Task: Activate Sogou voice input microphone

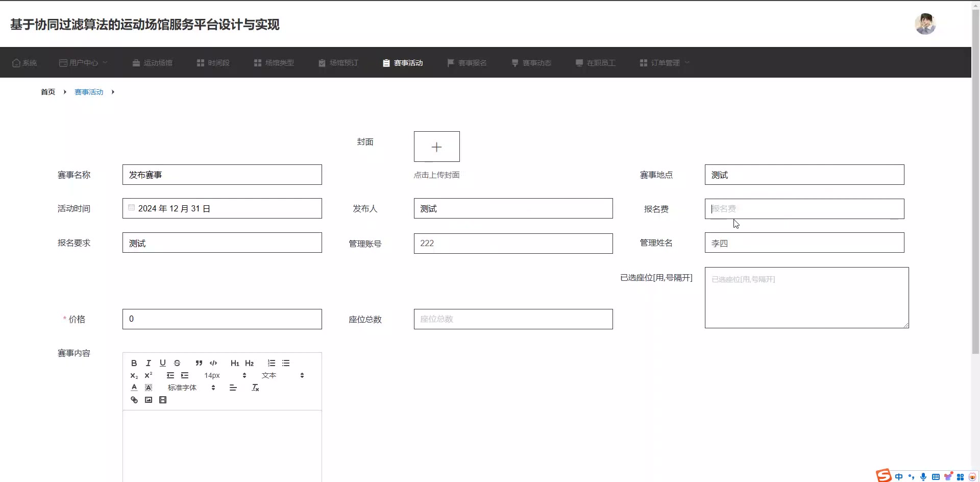Action: tap(923, 477)
